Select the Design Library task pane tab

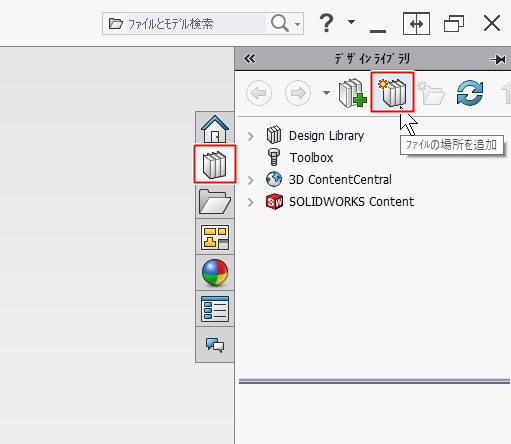[215, 164]
